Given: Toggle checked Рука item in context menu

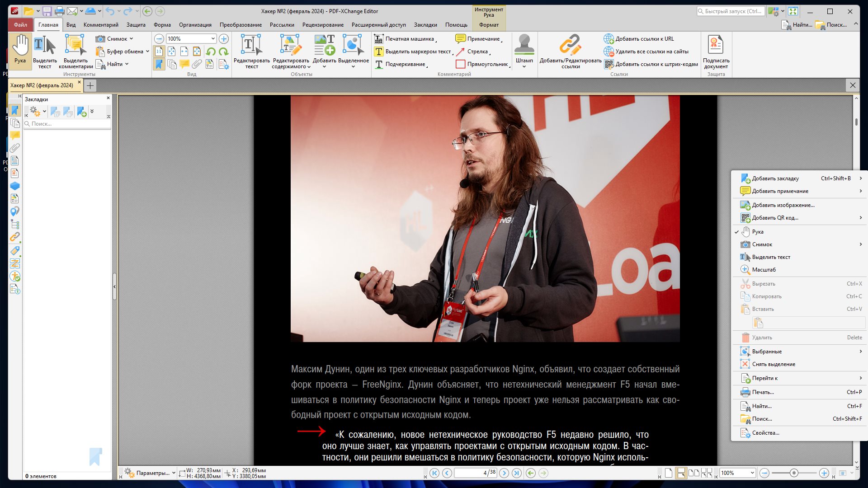Looking at the screenshot, I should tap(798, 232).
